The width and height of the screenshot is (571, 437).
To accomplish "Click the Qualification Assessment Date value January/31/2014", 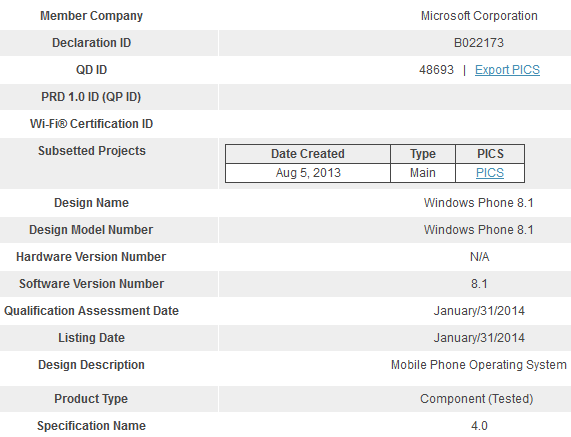I will pos(479,311).
